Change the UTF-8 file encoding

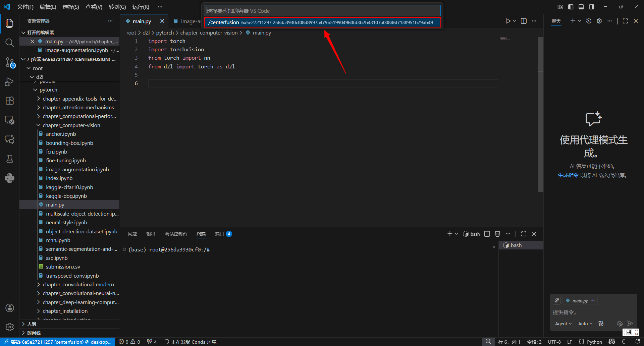[554, 342]
